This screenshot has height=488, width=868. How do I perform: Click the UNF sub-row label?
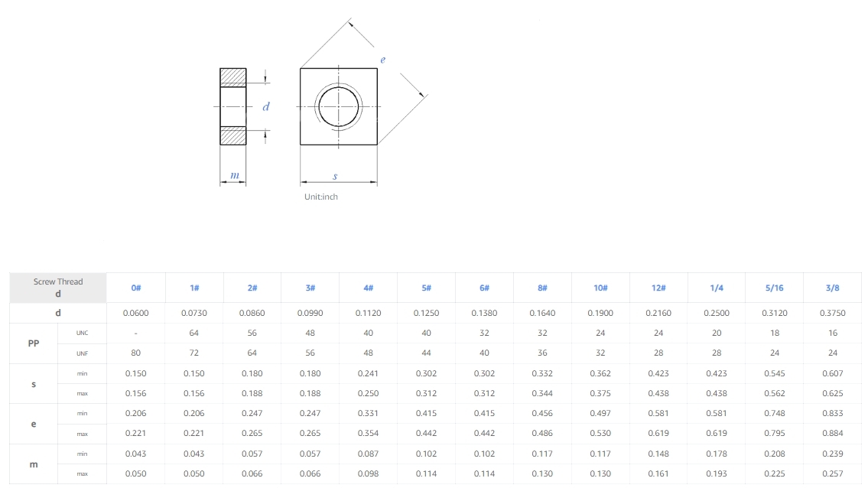tap(83, 353)
